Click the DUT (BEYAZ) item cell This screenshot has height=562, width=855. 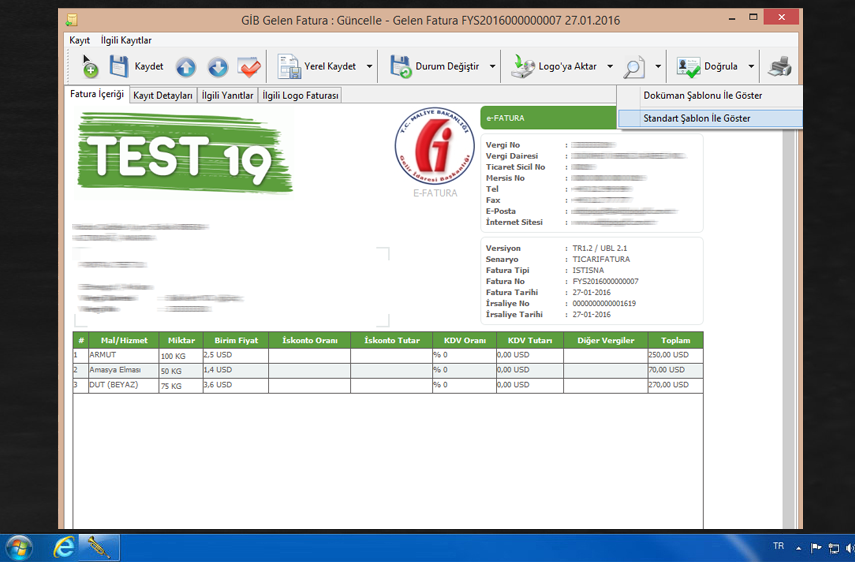coord(123,385)
